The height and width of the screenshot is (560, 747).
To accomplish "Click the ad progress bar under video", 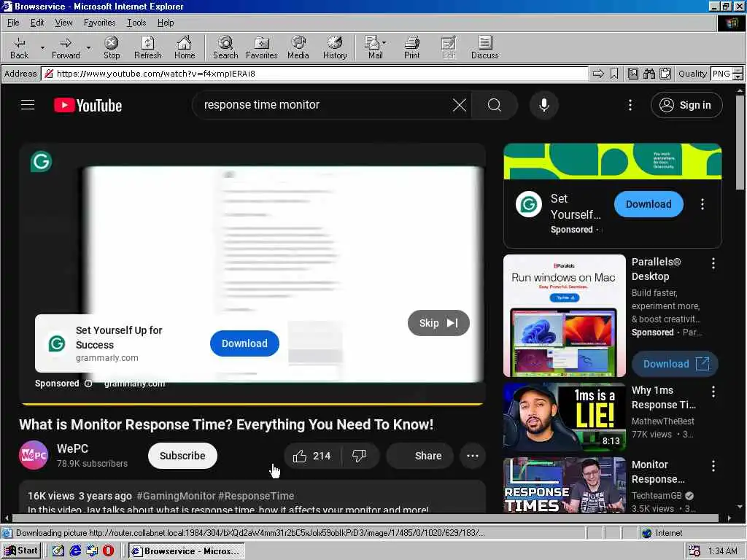I will click(252, 404).
